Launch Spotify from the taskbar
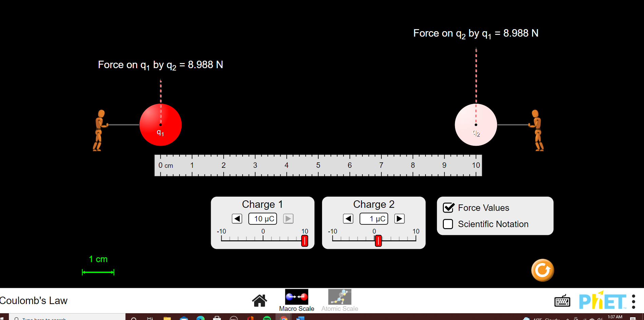The image size is (644, 320). tap(267, 318)
